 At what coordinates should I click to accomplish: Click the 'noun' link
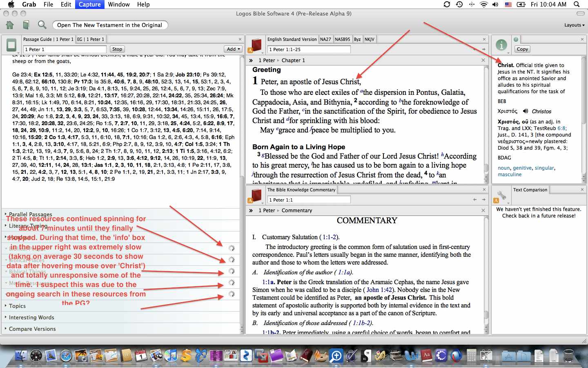tap(504, 168)
